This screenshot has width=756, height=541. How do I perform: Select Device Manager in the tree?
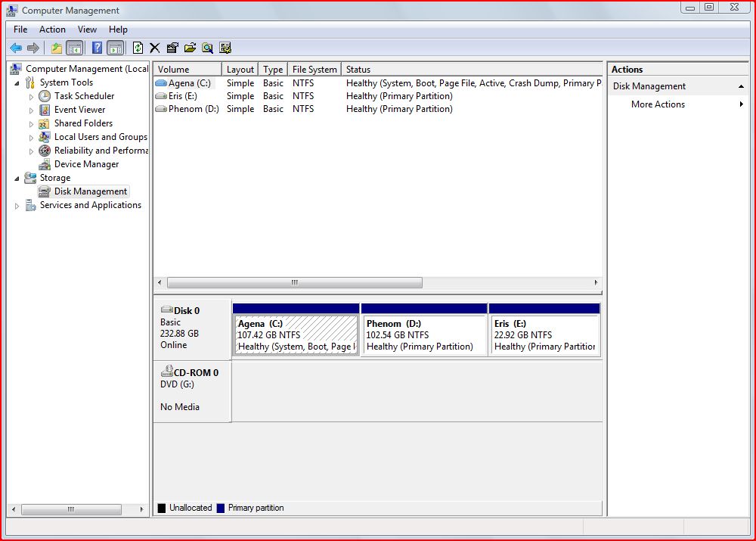86,164
